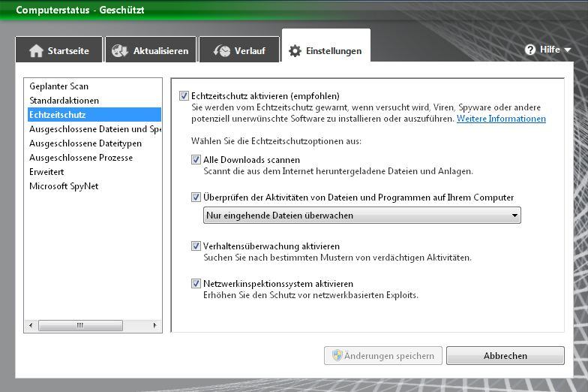Click the shield icon on Änderungen speichern
The height and width of the screenshot is (392, 588).
click(337, 355)
